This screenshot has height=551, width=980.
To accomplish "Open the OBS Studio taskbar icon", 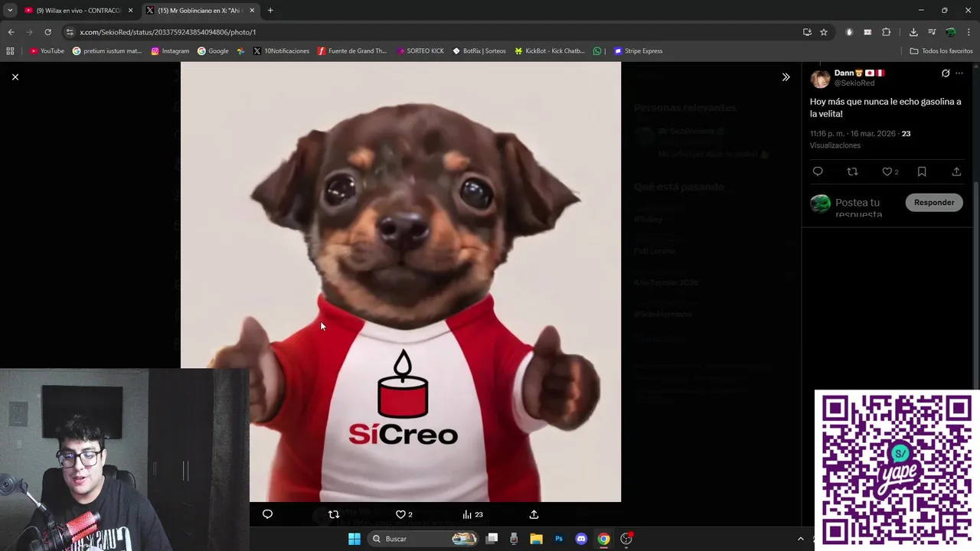I will [x=626, y=539].
